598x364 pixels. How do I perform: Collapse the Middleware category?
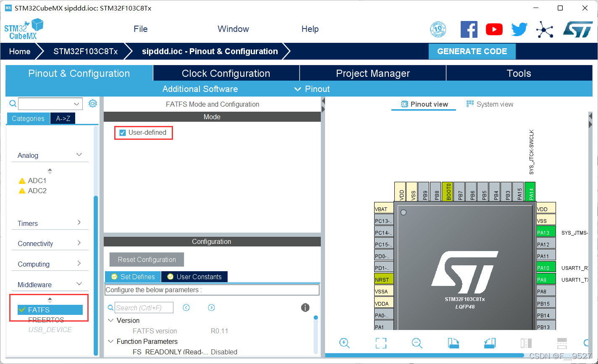coord(79,284)
